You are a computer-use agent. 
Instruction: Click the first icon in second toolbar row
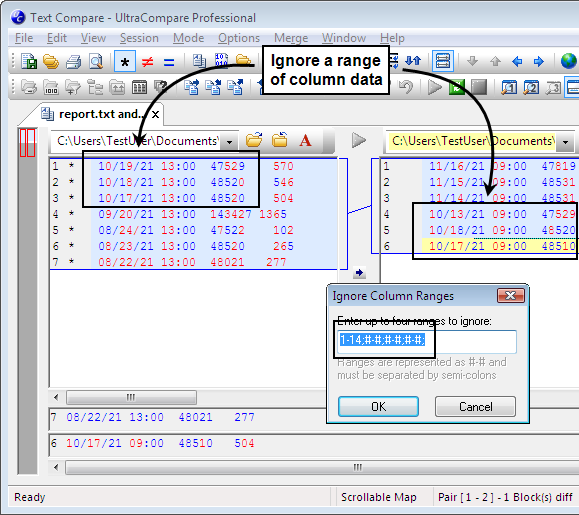pos(29,87)
